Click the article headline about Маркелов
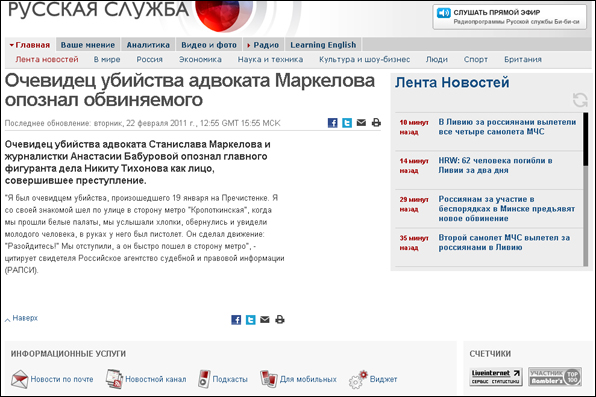The image size is (596, 397). coord(190,90)
